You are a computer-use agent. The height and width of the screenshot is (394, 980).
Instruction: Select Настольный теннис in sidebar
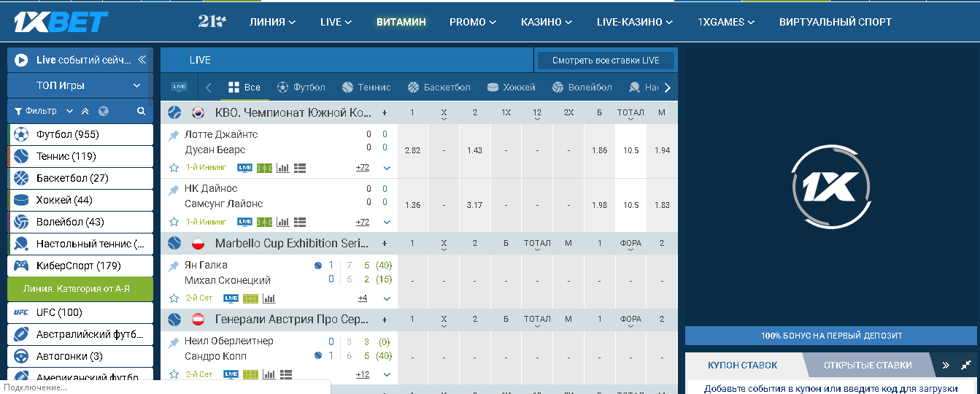tap(80, 244)
